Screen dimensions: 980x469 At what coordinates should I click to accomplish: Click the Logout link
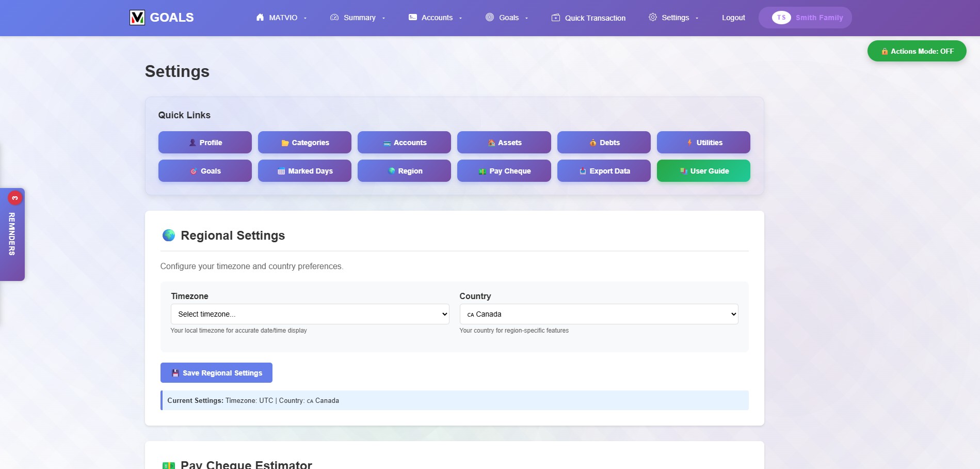click(x=733, y=18)
